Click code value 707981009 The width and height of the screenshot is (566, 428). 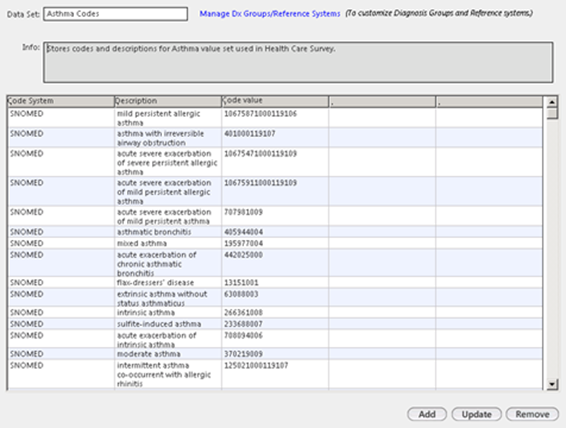click(243, 212)
